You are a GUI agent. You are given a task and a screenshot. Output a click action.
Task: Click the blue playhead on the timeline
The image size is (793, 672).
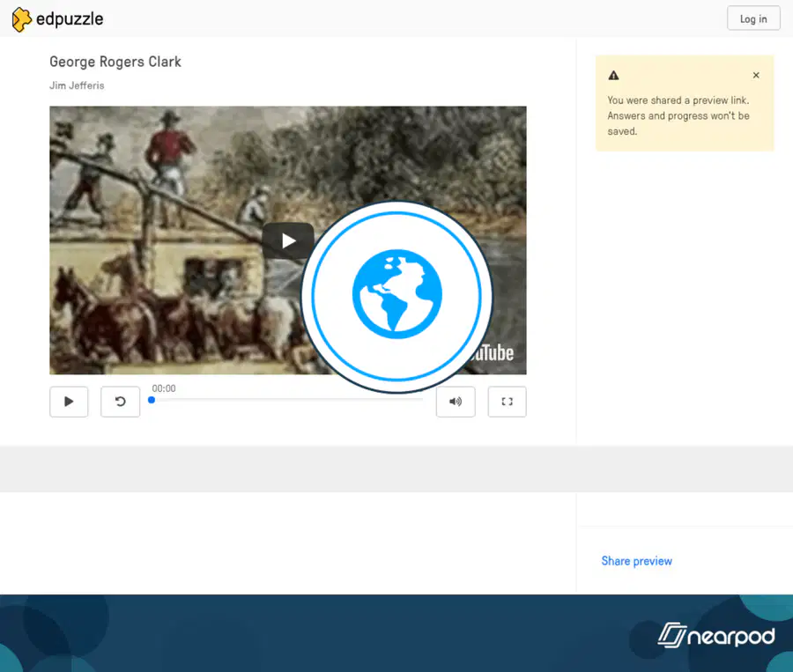click(x=152, y=400)
